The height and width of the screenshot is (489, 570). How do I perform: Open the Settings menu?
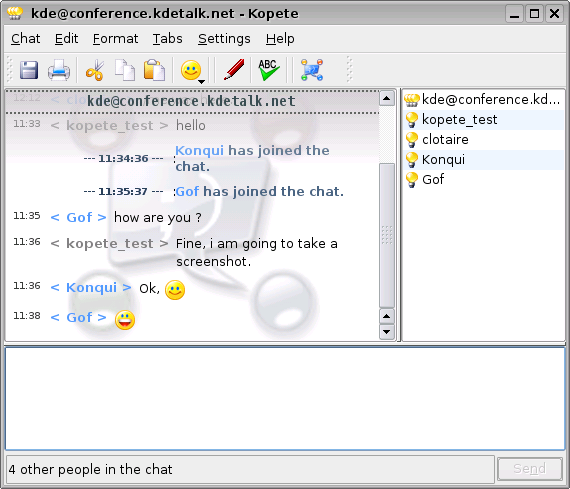point(224,39)
